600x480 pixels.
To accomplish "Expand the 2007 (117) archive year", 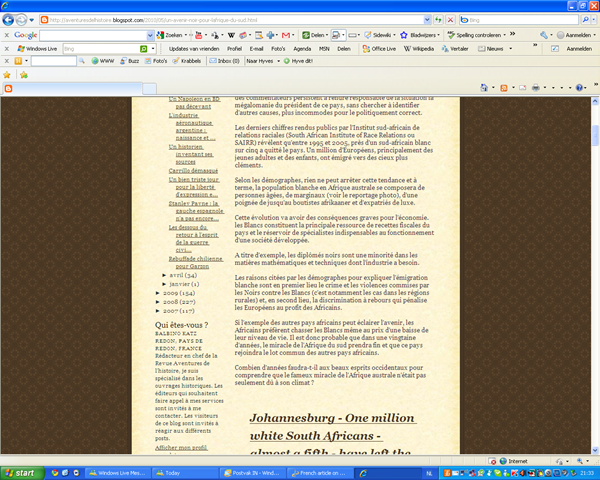I will (x=158, y=311).
